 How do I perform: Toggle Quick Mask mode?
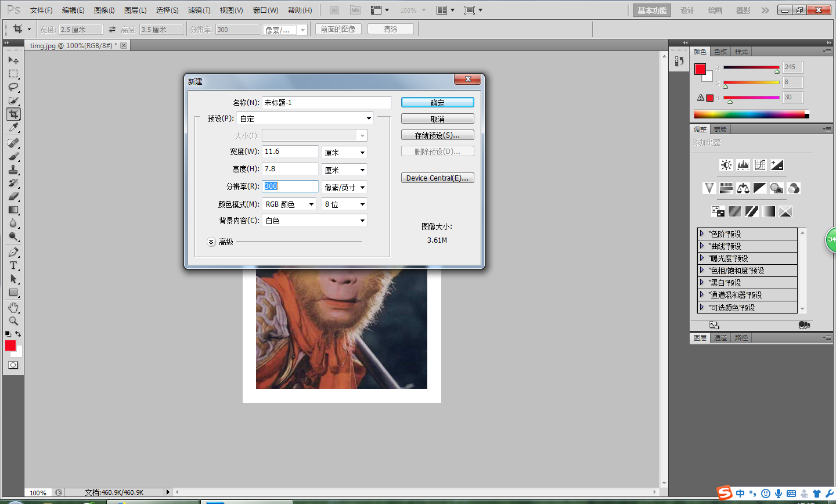(x=13, y=365)
